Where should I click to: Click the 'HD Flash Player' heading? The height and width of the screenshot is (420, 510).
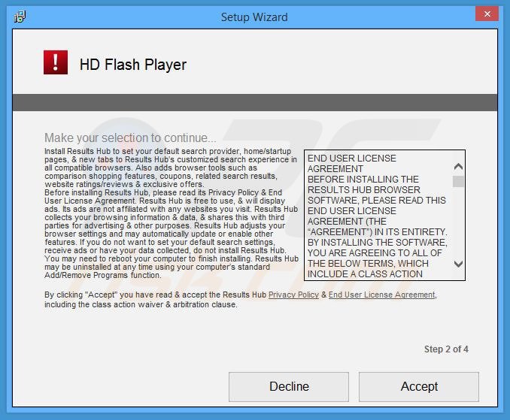click(133, 65)
